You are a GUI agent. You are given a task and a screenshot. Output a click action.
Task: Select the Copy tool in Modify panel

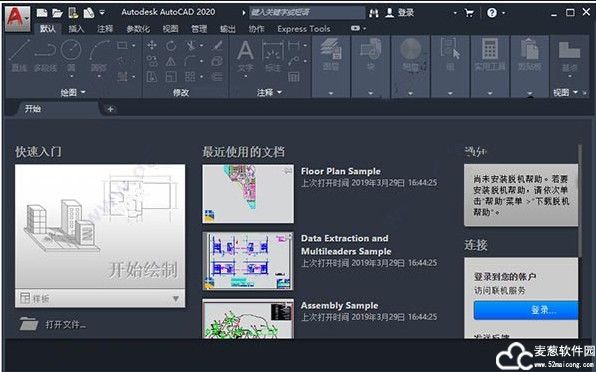click(152, 61)
